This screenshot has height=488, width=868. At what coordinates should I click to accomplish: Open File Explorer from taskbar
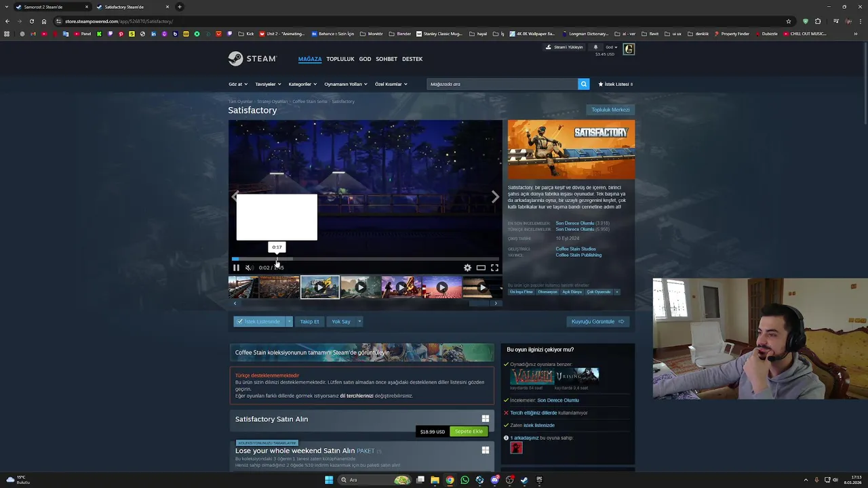435,480
